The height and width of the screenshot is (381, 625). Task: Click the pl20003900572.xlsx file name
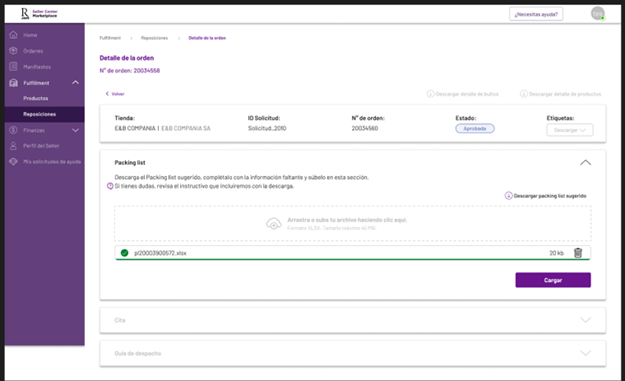pyautogui.click(x=160, y=253)
